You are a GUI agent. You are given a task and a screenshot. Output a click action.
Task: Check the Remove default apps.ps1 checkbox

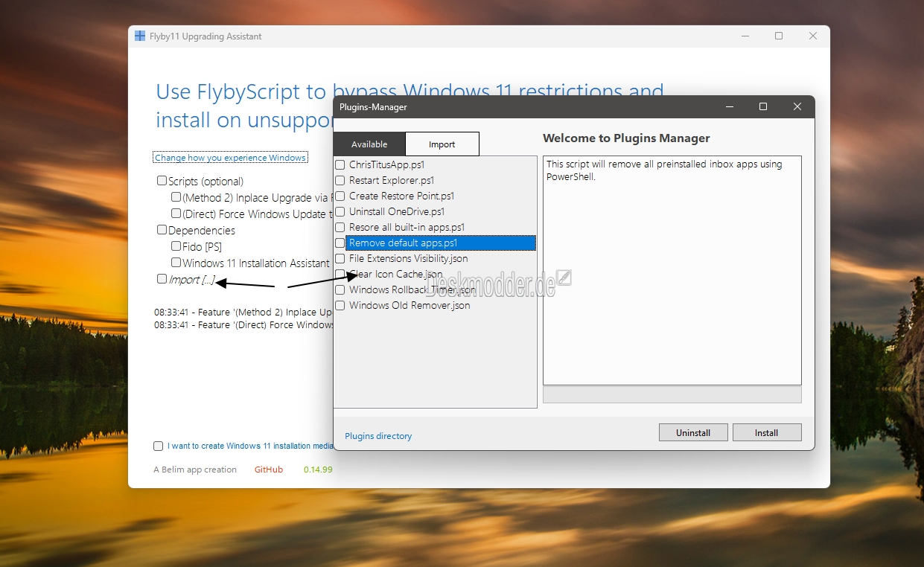340,243
